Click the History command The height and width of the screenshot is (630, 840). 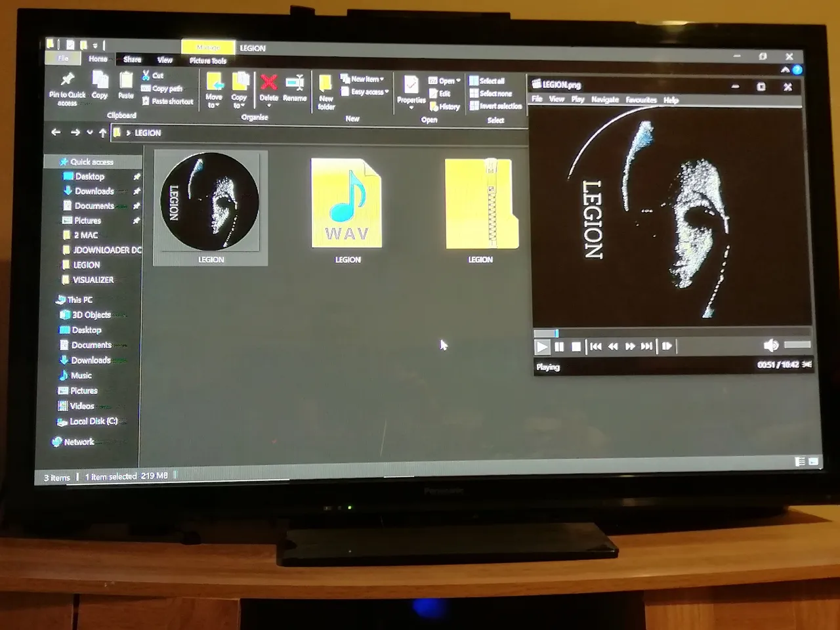[x=445, y=106]
